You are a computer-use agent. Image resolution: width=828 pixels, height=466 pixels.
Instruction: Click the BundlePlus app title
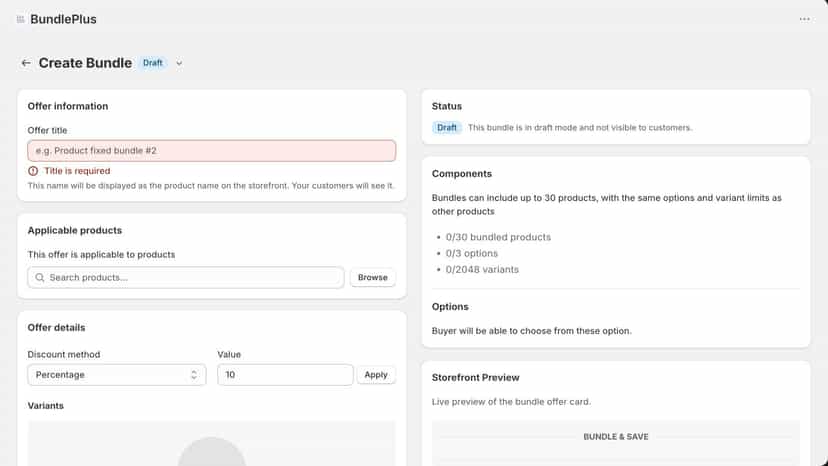pyautogui.click(x=63, y=20)
